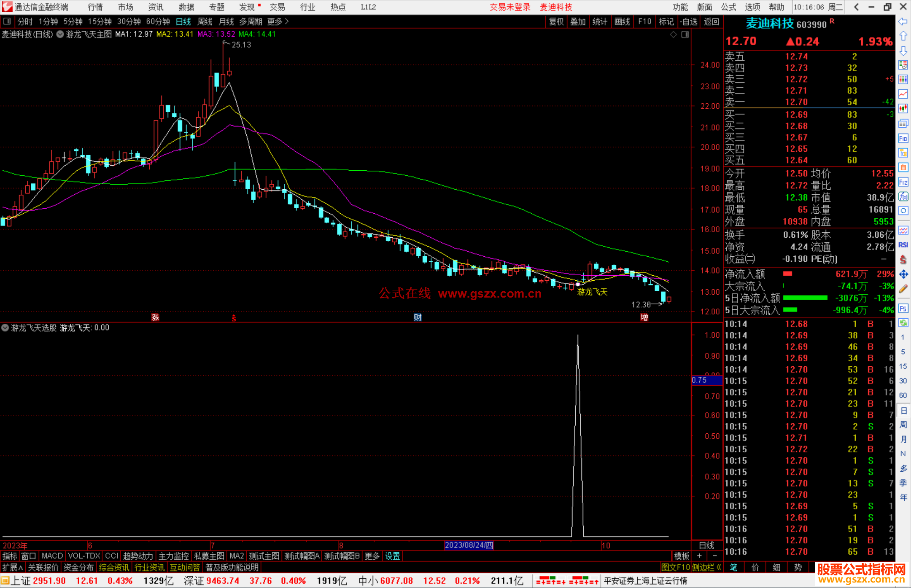Click the candlestick chart sidebar icon
This screenshot has width=911, height=588.
click(x=903, y=109)
